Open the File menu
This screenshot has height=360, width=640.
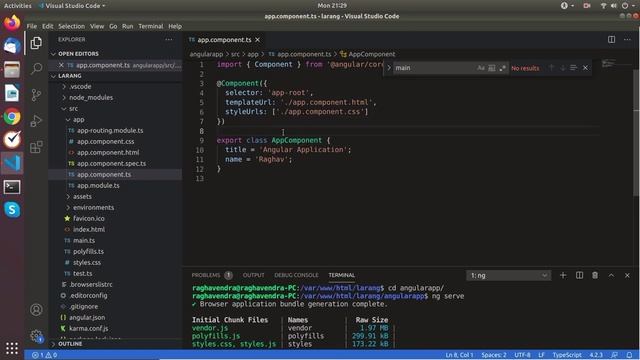pos(32,26)
